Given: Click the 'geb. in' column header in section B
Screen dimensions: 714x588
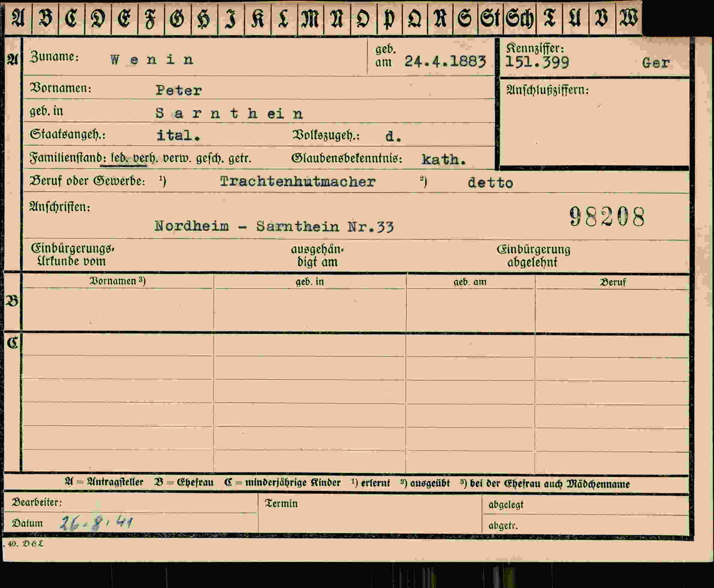Looking at the screenshot, I should [309, 282].
